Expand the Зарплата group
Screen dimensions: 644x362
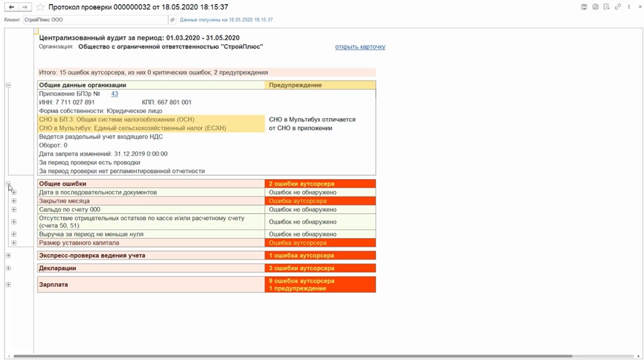(x=8, y=285)
